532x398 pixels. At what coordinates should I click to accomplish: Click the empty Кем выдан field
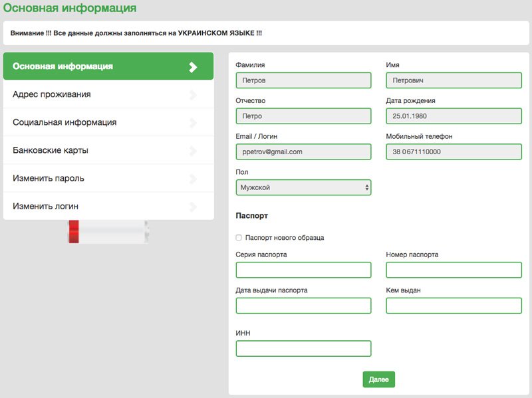coord(454,306)
